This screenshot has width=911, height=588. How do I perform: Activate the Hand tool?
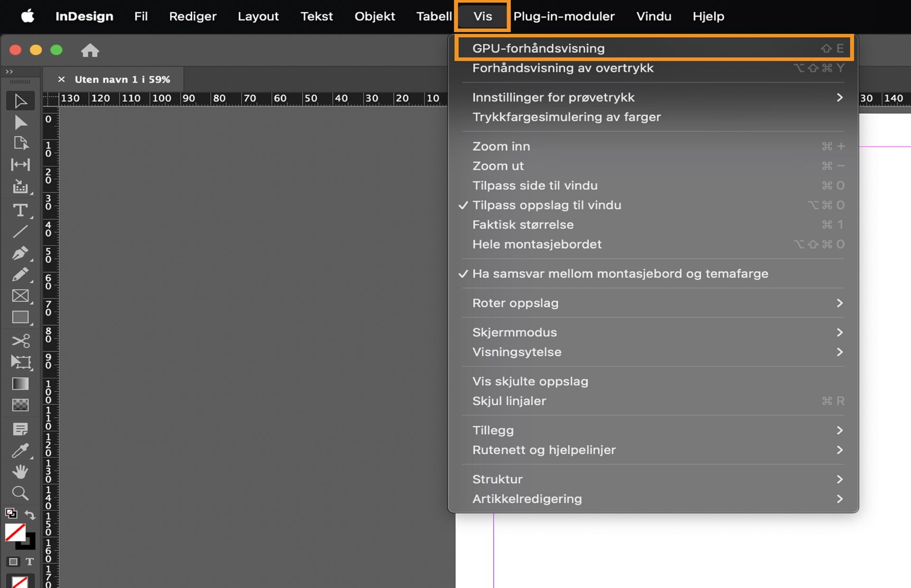20,471
